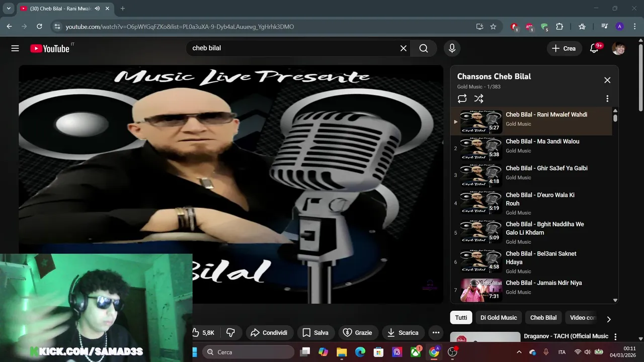
Task: Launch Microsoft Edge from taskbar
Action: click(x=360, y=352)
